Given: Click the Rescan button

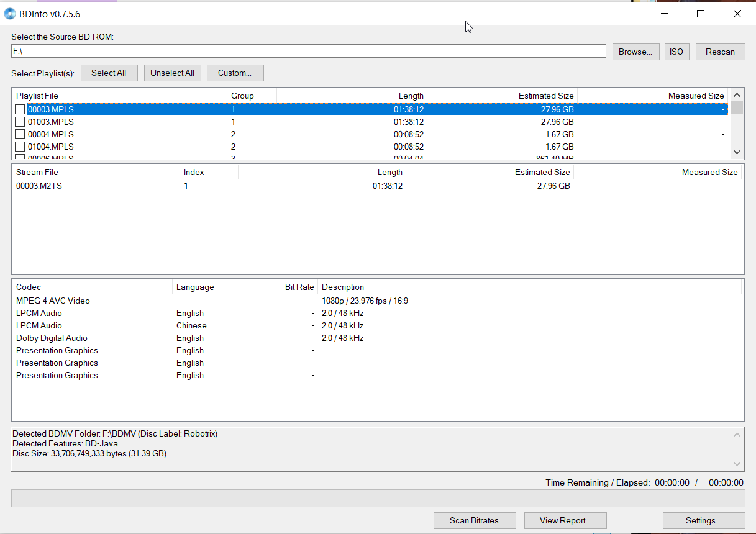Looking at the screenshot, I should coord(720,52).
